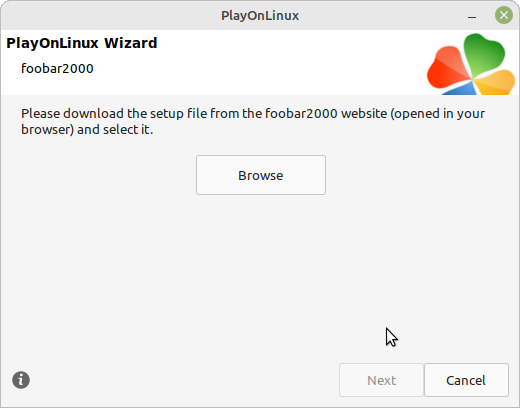This screenshot has height=408, width=520.
Task: Click '(opened in your' text in instructions
Action: pyautogui.click(x=438, y=114)
